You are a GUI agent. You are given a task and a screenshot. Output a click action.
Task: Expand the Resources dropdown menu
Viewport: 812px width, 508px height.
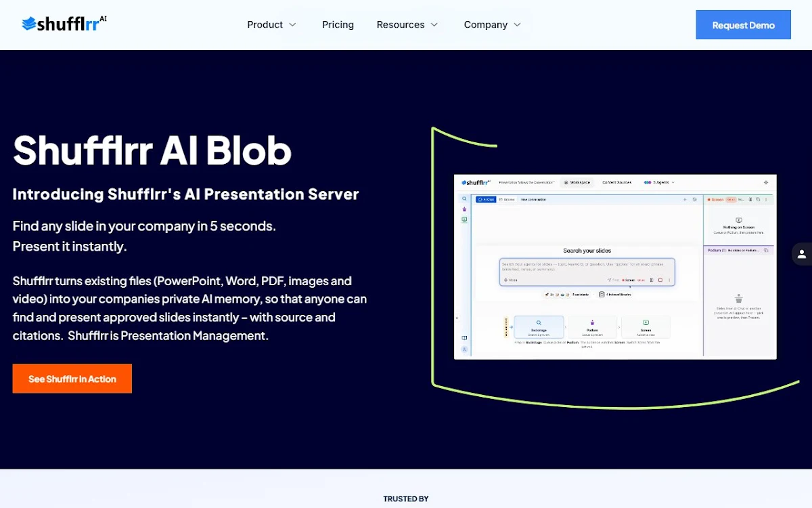tap(407, 24)
